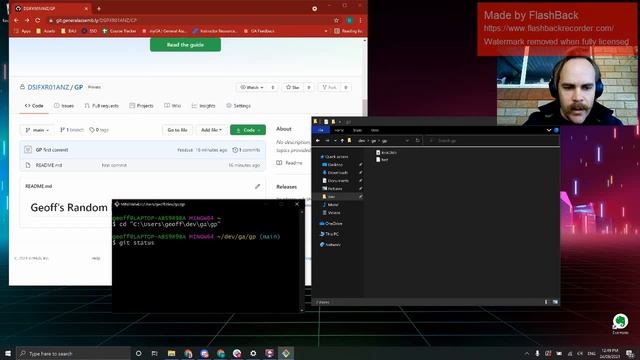Open the Readme link under About
Viewport: 640px width, 360px height.
[x=290, y=163]
